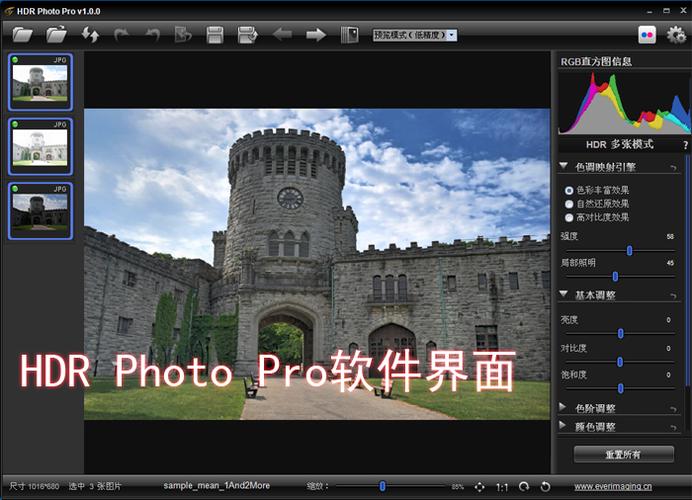
Task: Open the www.everimaging.cn link
Action: 615,486
